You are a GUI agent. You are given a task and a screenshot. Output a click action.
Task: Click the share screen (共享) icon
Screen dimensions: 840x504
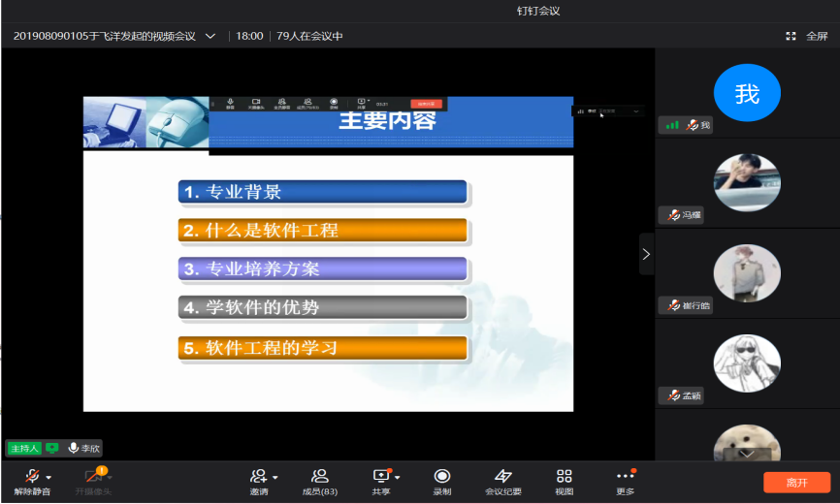381,476
